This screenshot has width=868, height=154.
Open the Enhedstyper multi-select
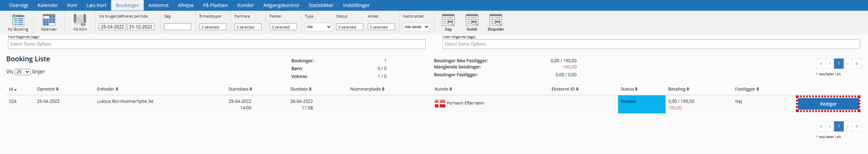point(213,27)
